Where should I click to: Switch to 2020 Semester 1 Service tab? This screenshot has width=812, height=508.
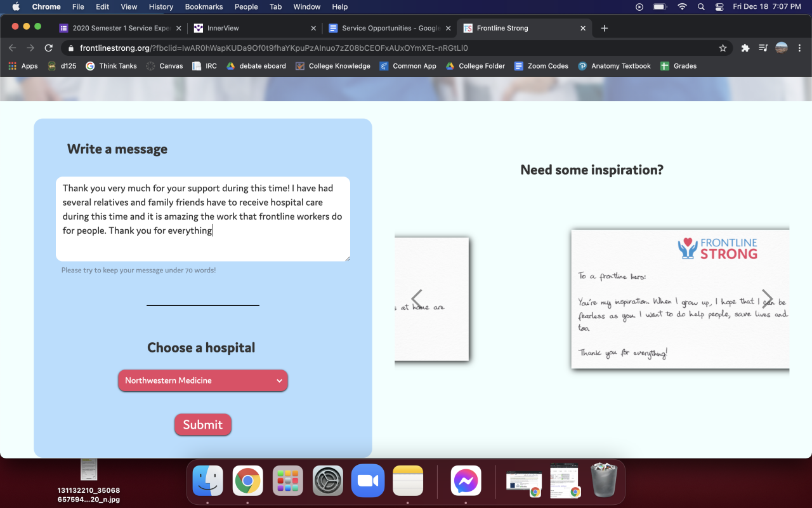click(119, 28)
